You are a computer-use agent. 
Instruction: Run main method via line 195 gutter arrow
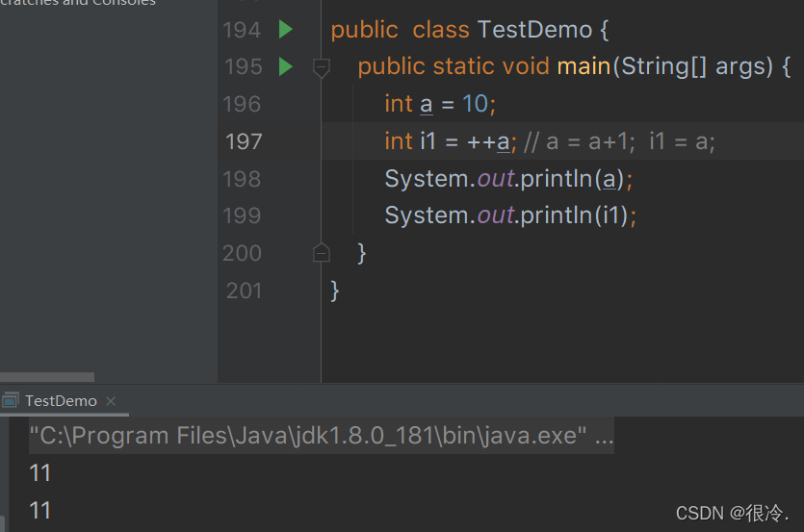[286, 66]
